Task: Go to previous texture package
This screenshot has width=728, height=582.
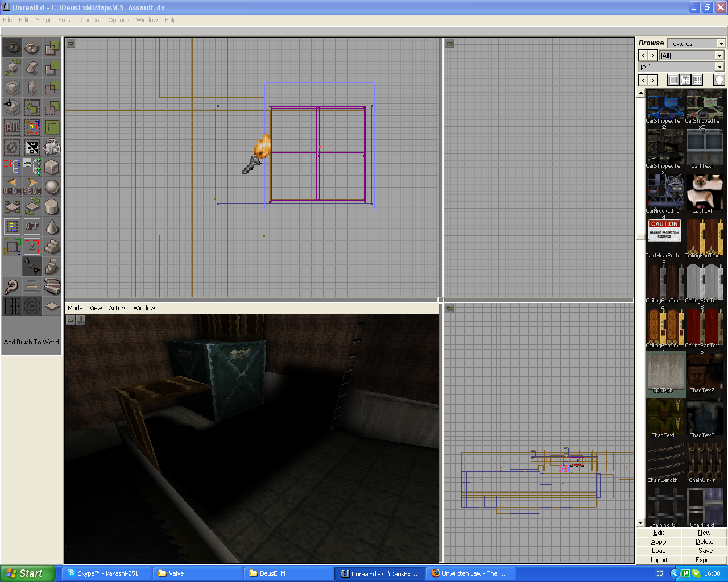Action: pyautogui.click(x=643, y=56)
